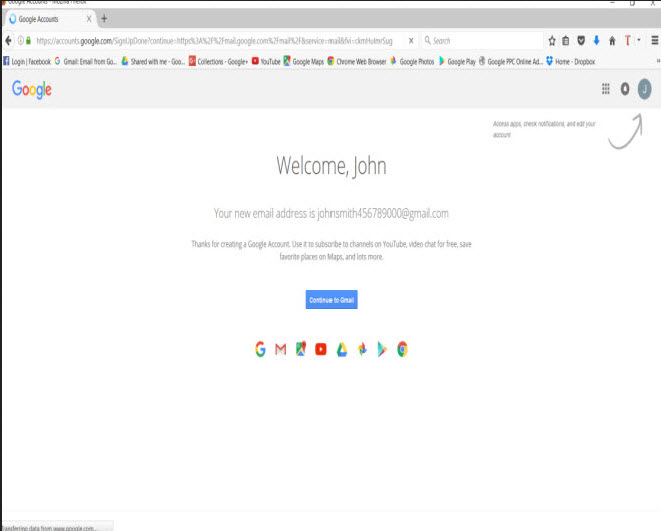Image resolution: width=661 pixels, height=531 pixels.
Task: Click the Gmail icon below the button
Action: (x=281, y=349)
